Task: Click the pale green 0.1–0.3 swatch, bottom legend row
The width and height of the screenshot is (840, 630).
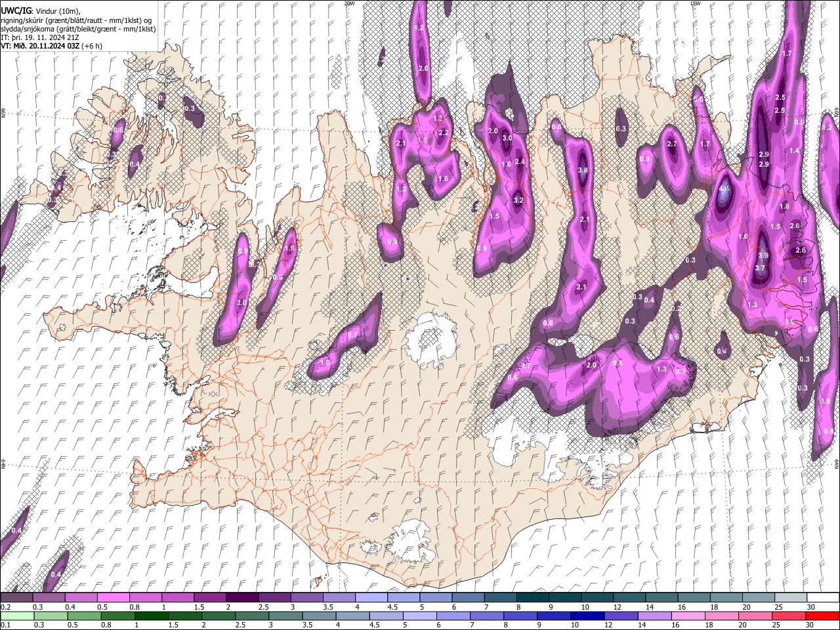Action: pyautogui.click(x=16, y=616)
